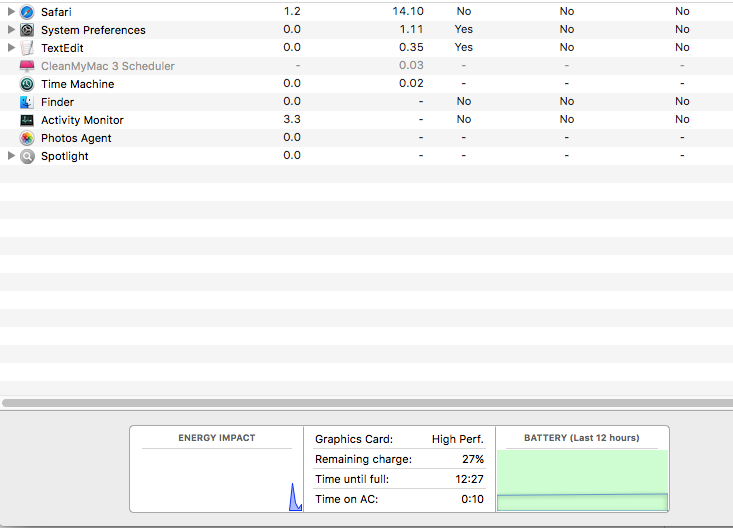Click the Time until full 12:27 value
The height and width of the screenshot is (528, 733).
tap(469, 479)
